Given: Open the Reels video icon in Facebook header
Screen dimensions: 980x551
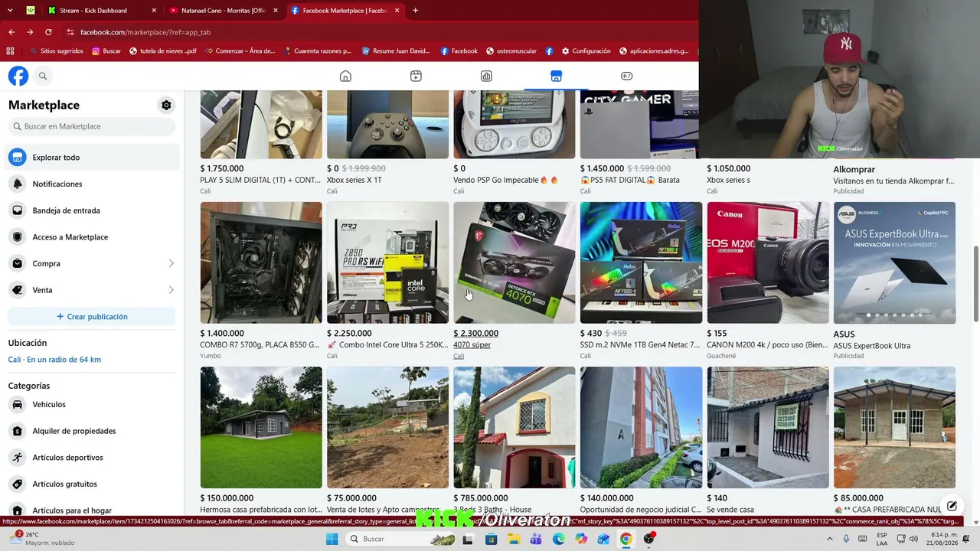Looking at the screenshot, I should tap(416, 76).
